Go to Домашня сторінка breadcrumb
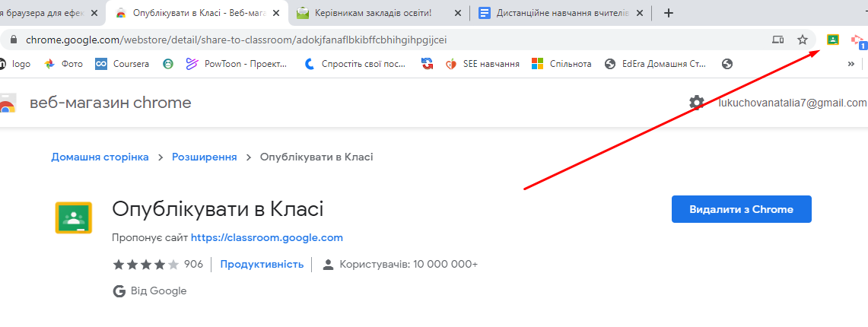 pyautogui.click(x=100, y=157)
